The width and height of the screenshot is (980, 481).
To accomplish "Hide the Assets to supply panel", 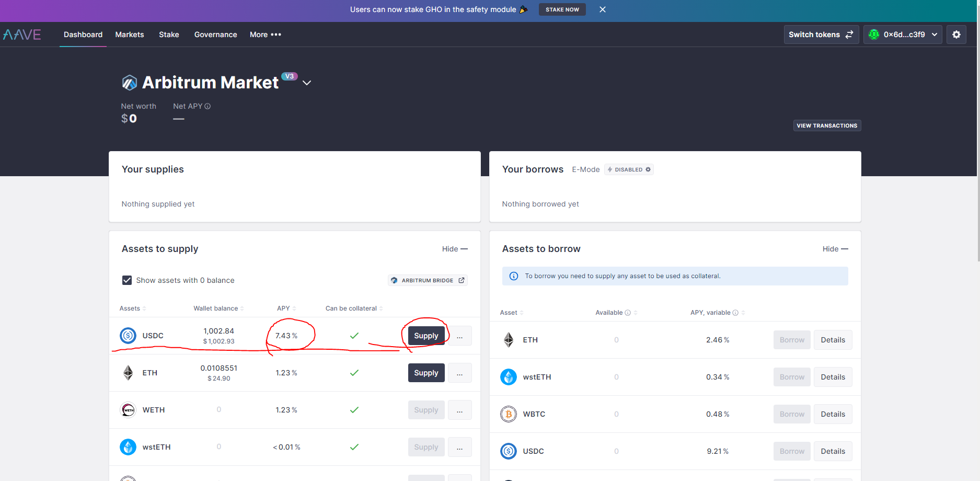I will coord(455,249).
